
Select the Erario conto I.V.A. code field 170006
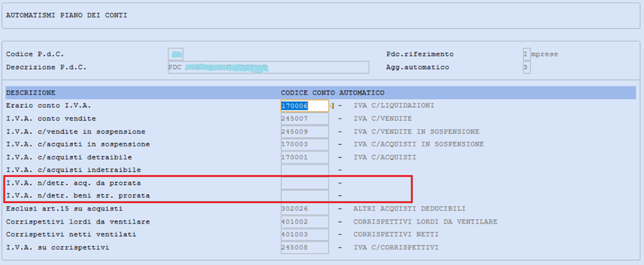[x=305, y=106]
